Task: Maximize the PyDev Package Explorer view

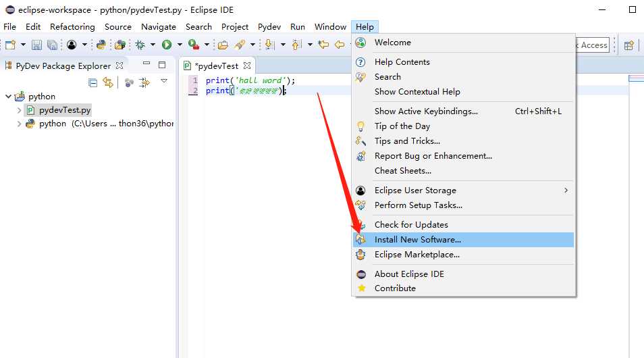Action: tap(162, 65)
